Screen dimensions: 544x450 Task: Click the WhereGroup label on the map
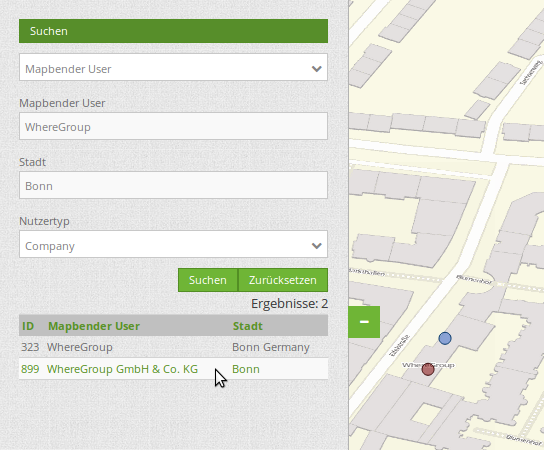tap(428, 365)
